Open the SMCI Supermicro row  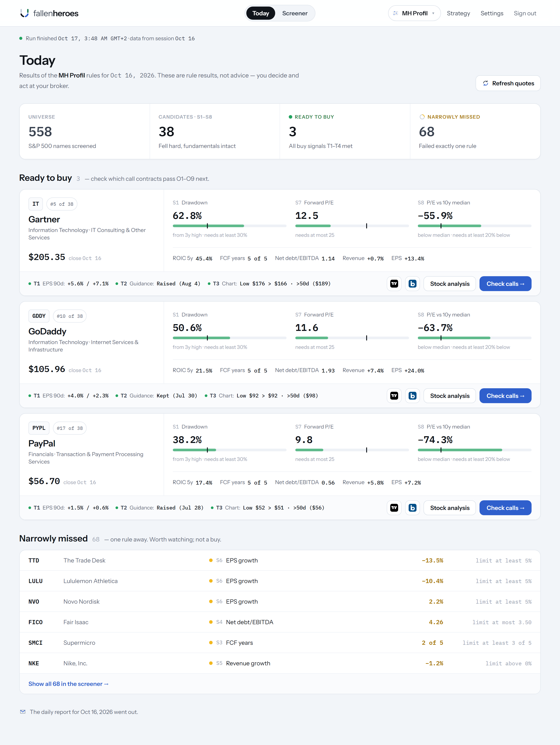click(x=280, y=643)
